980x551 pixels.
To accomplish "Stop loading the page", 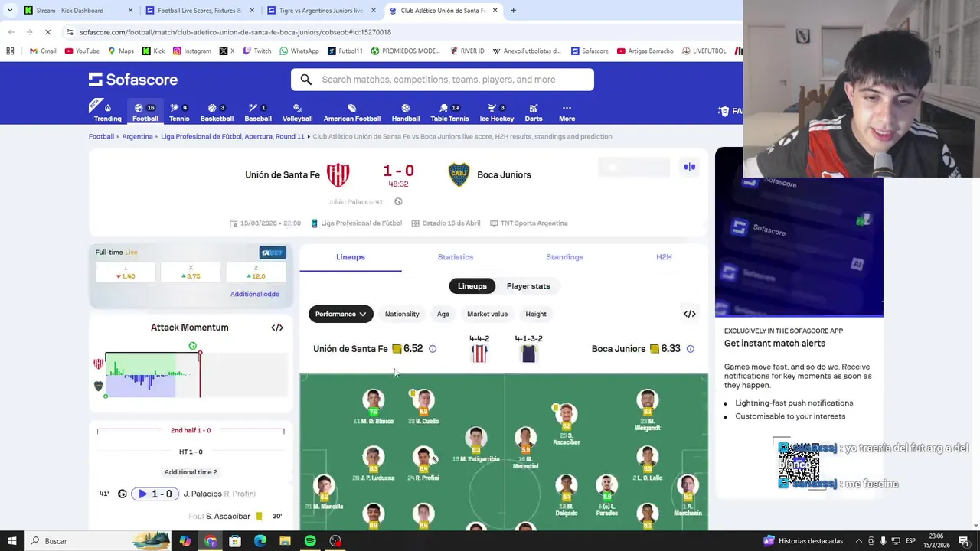I will point(47,32).
